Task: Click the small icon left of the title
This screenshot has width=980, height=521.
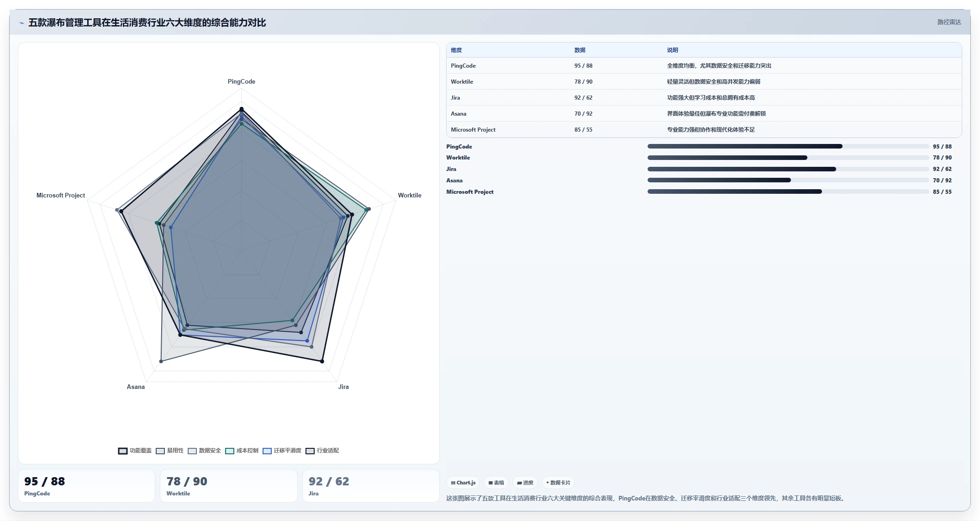Action: (x=21, y=23)
